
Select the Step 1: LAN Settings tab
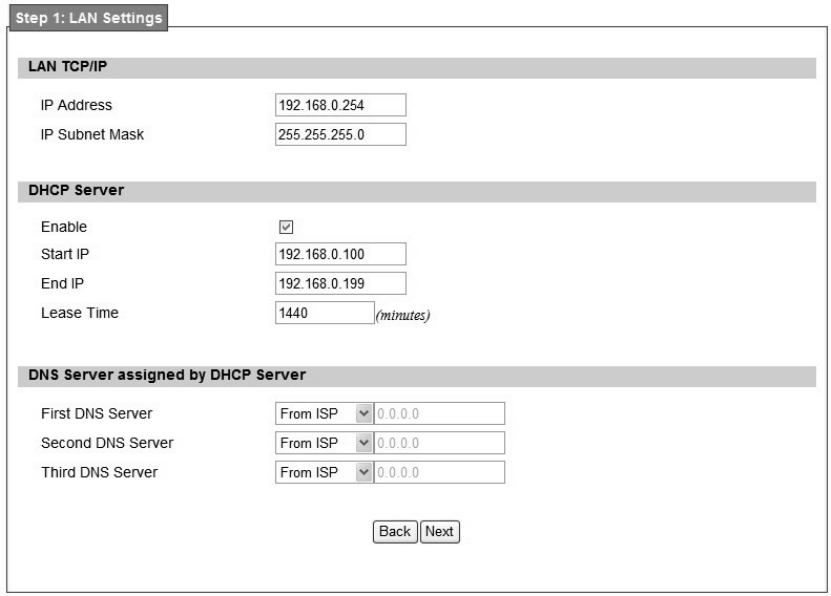(x=89, y=18)
